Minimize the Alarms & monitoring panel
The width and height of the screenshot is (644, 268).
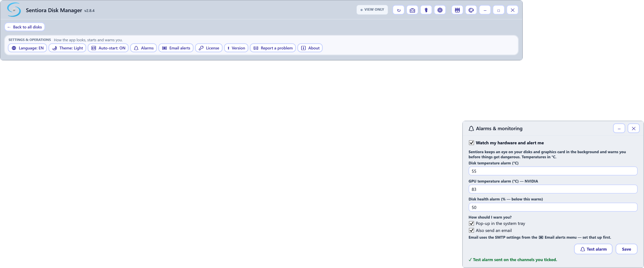tap(619, 129)
